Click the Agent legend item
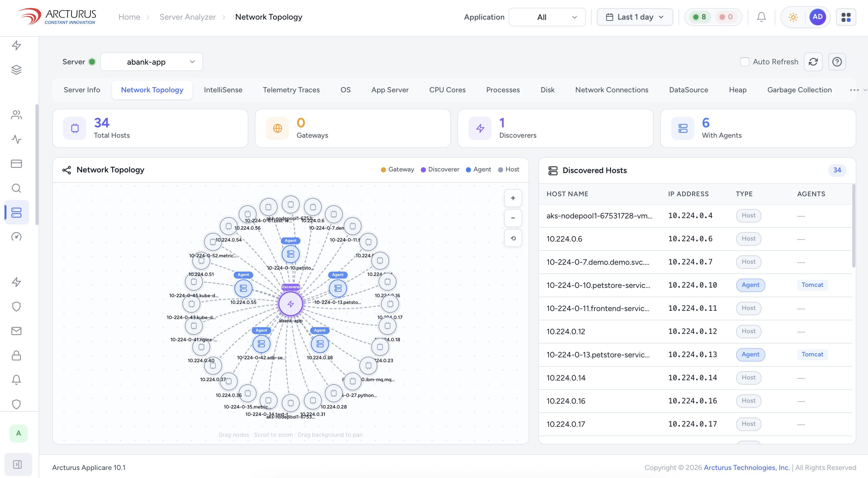Image resolution: width=868 pixels, height=478 pixels. (x=478, y=170)
